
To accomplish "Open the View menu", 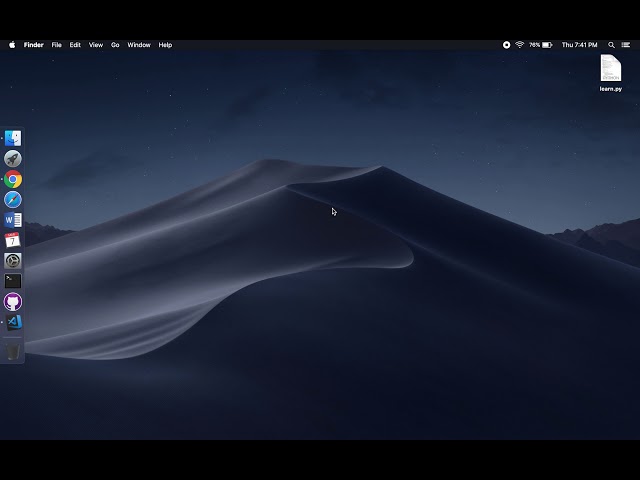I will point(96,45).
